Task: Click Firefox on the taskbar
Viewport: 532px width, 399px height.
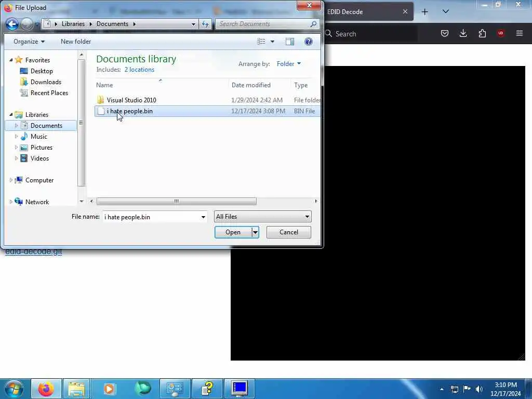Action: [x=46, y=389]
